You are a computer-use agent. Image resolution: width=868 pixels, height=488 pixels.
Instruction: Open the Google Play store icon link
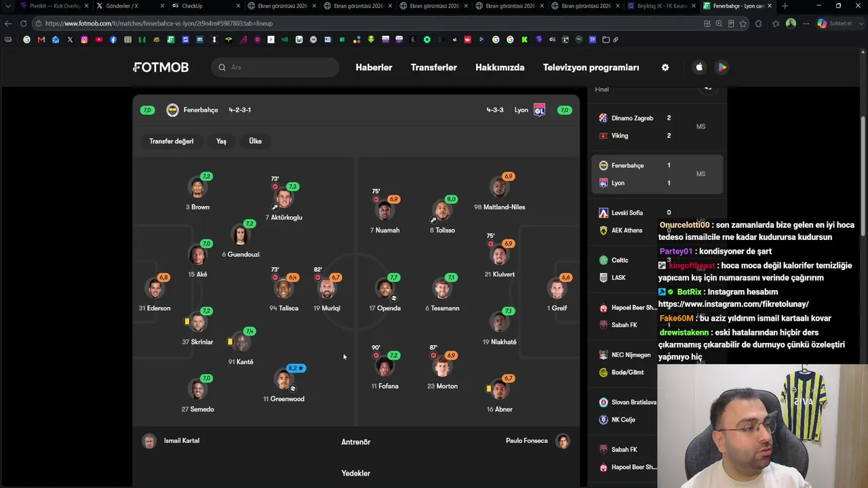click(722, 67)
